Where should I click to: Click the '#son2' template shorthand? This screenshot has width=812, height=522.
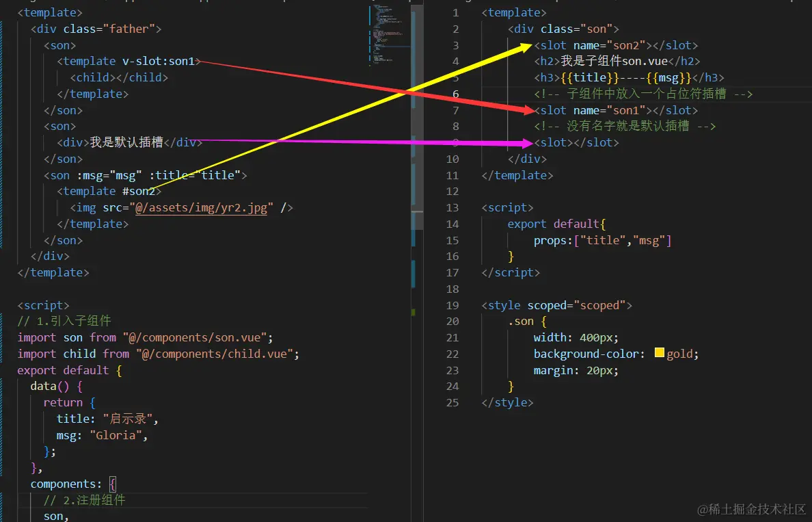139,192
